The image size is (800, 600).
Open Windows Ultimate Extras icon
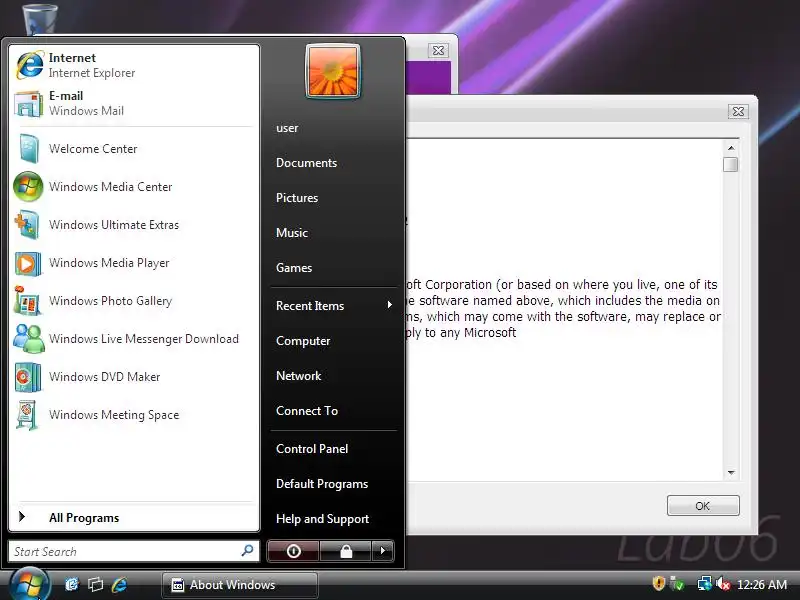click(x=28, y=224)
